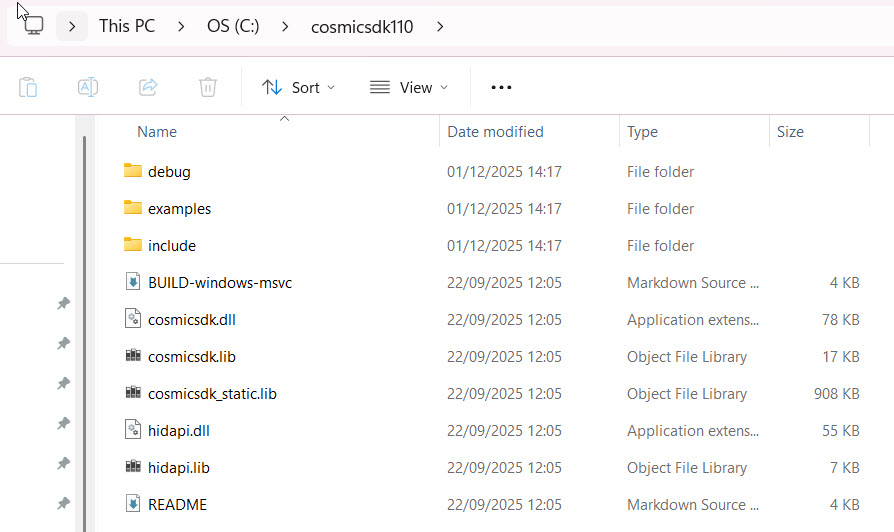The image size is (894, 532).
Task: Click the Share icon in toolbar
Action: coord(148,87)
